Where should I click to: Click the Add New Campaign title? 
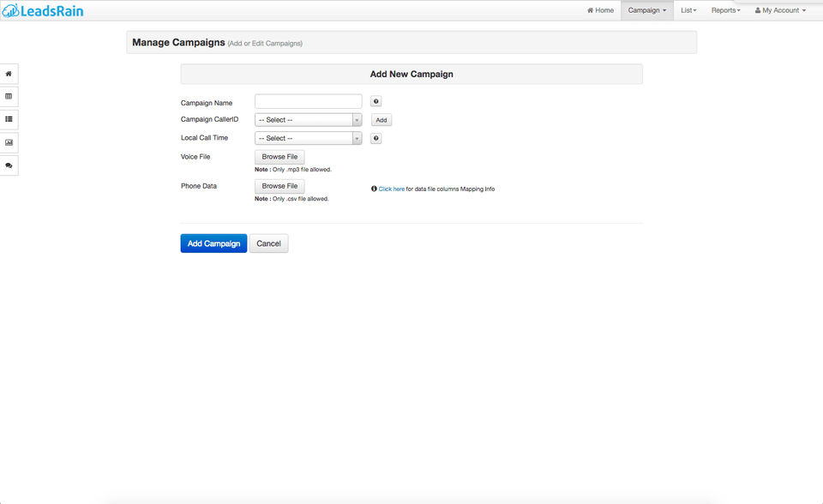[411, 74]
